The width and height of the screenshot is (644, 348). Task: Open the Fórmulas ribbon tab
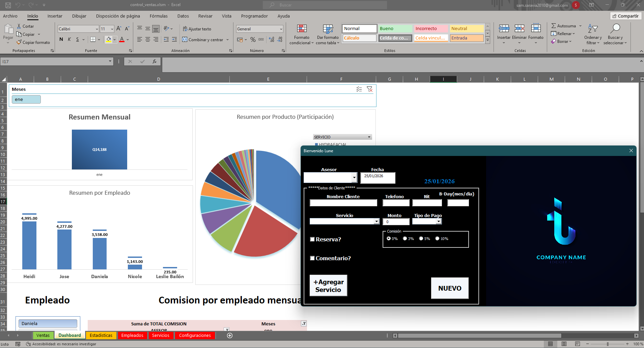159,16
